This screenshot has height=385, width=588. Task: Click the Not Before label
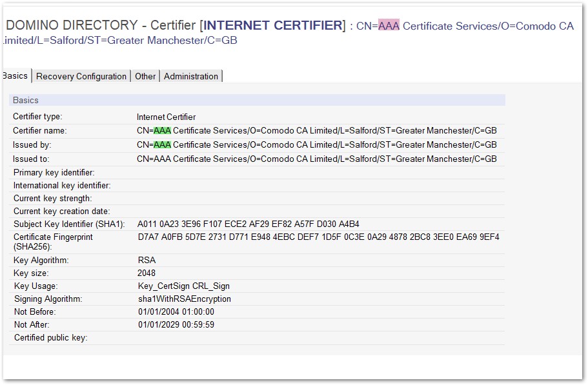(35, 312)
